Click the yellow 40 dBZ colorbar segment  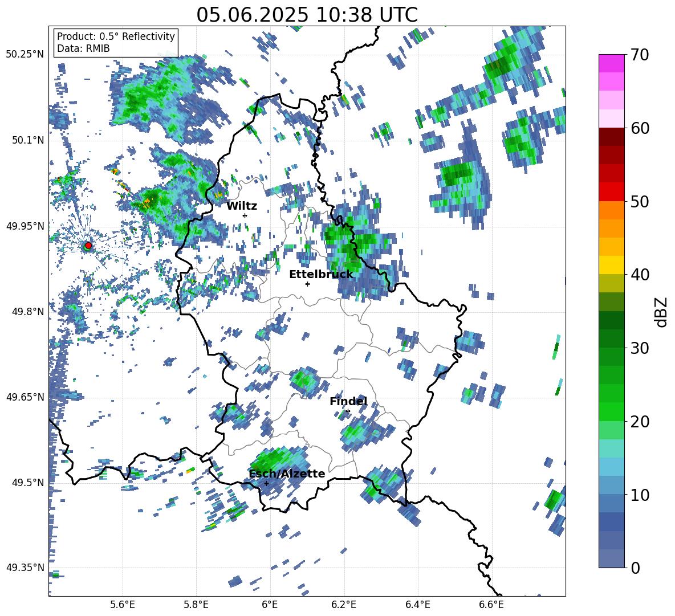(611, 265)
